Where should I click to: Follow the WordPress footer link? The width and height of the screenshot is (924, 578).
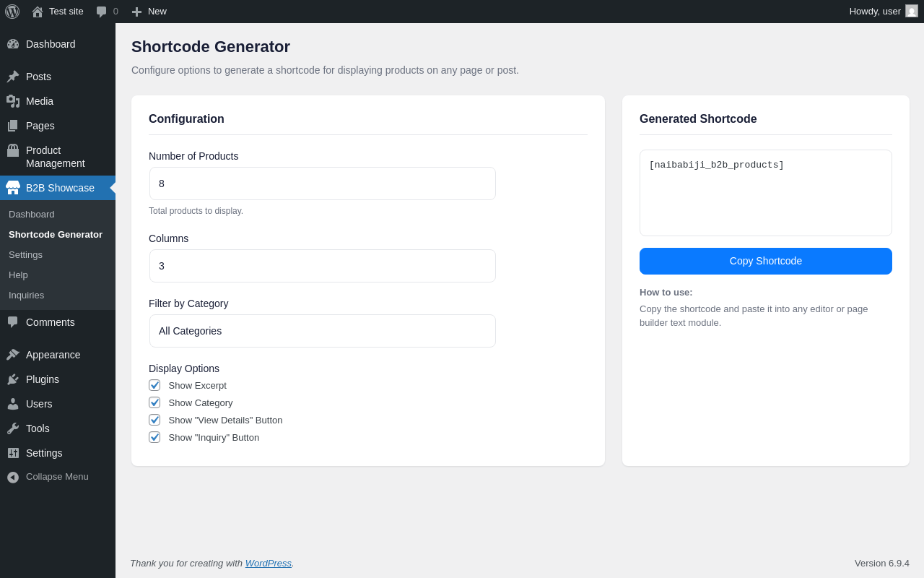[x=269, y=563]
